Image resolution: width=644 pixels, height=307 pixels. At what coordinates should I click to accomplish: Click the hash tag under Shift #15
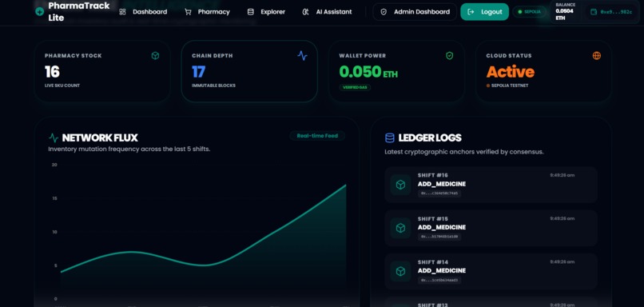[x=439, y=237]
